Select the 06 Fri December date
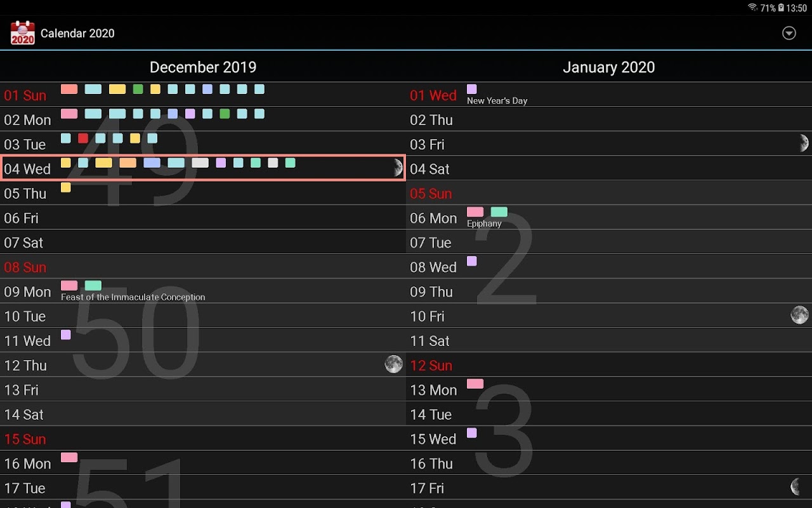Image resolution: width=812 pixels, height=508 pixels. (22, 218)
